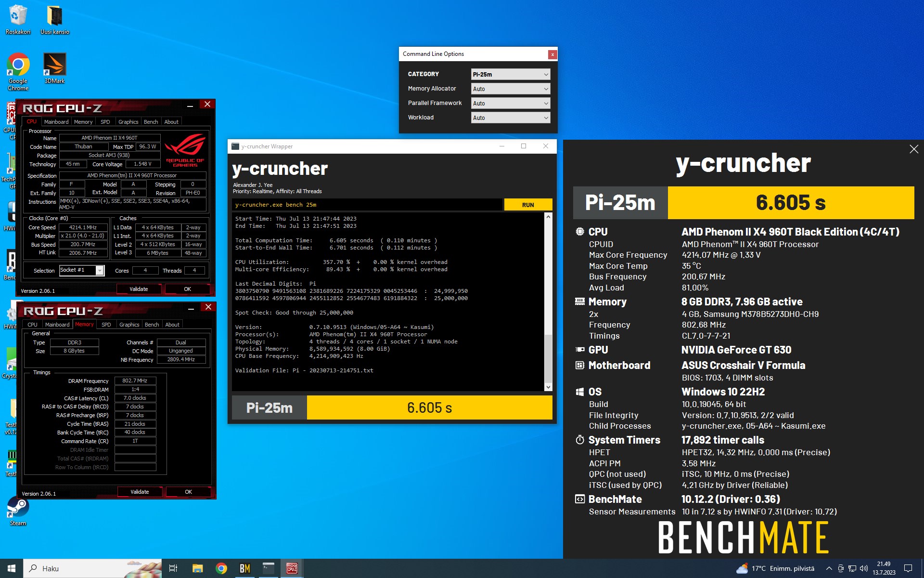Screen dimensions: 924x578
Task: Maximize the y-cruncher Wrapper window
Action: [524, 146]
